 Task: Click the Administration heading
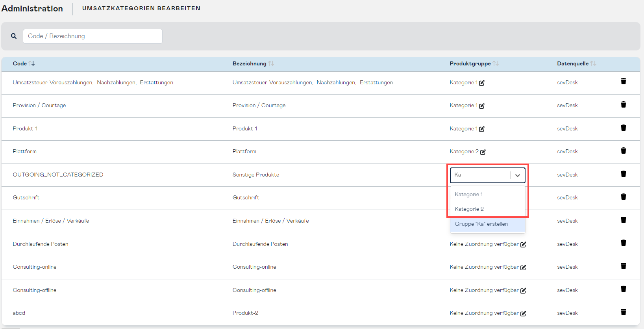click(32, 8)
